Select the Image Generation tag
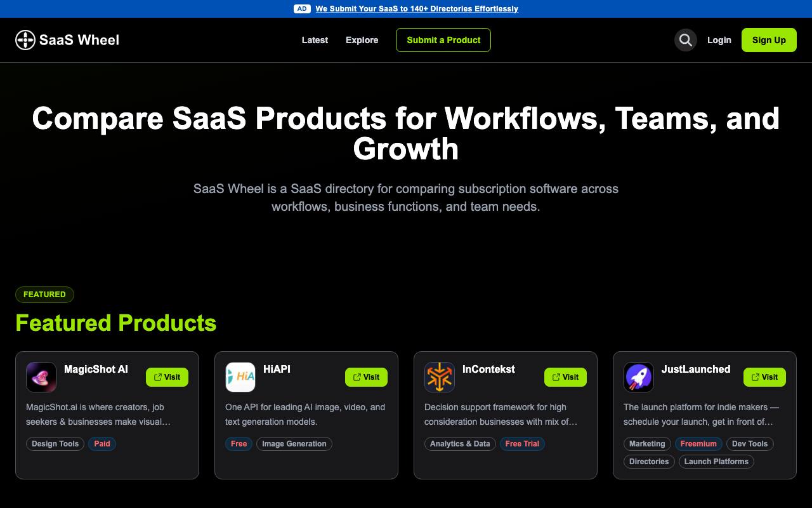 tap(294, 444)
